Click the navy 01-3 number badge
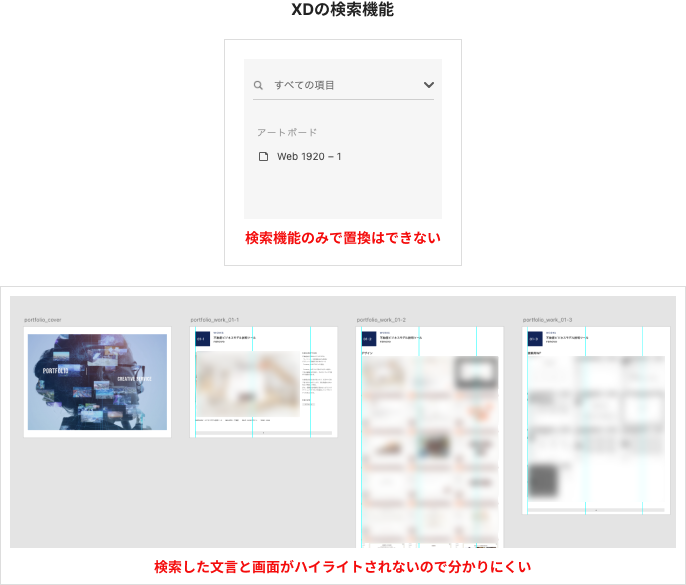 pos(535,339)
